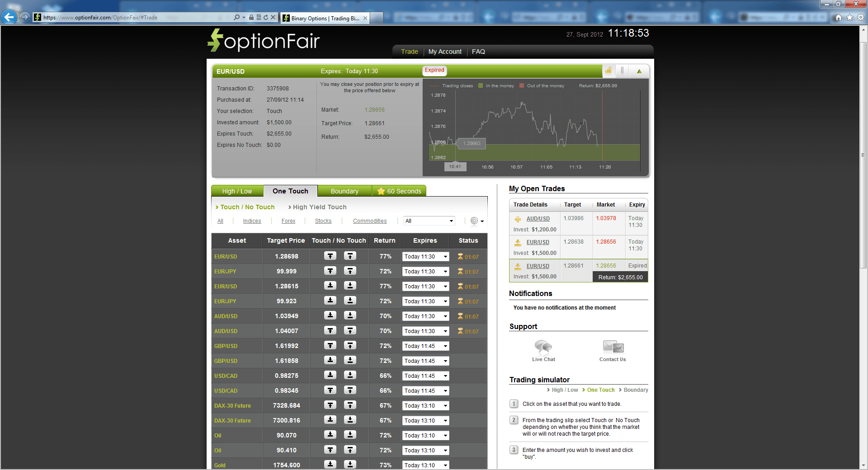Screen dimensions: 868x470
Task: Open the bar chart view in the trade panel
Action: coord(608,71)
